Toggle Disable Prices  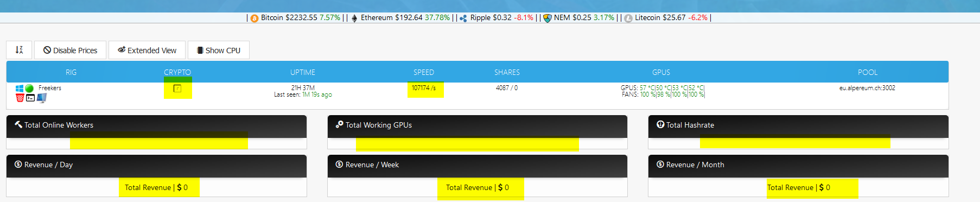[71, 50]
